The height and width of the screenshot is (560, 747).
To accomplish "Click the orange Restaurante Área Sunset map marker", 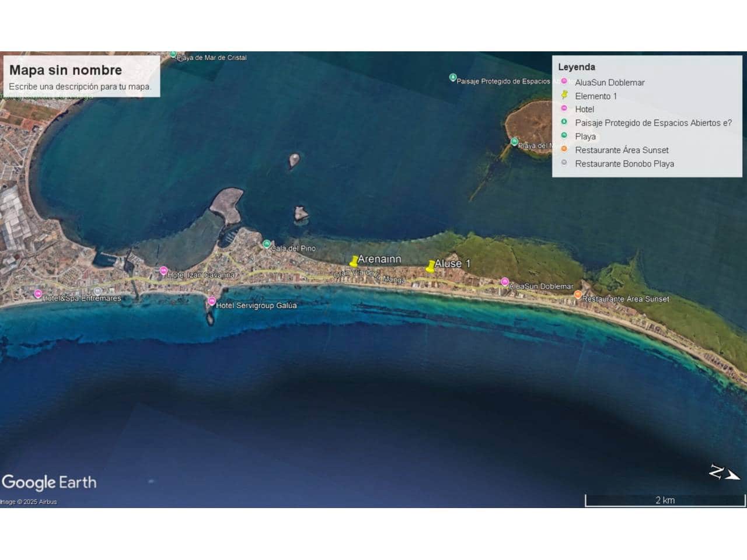I will coord(578,295).
